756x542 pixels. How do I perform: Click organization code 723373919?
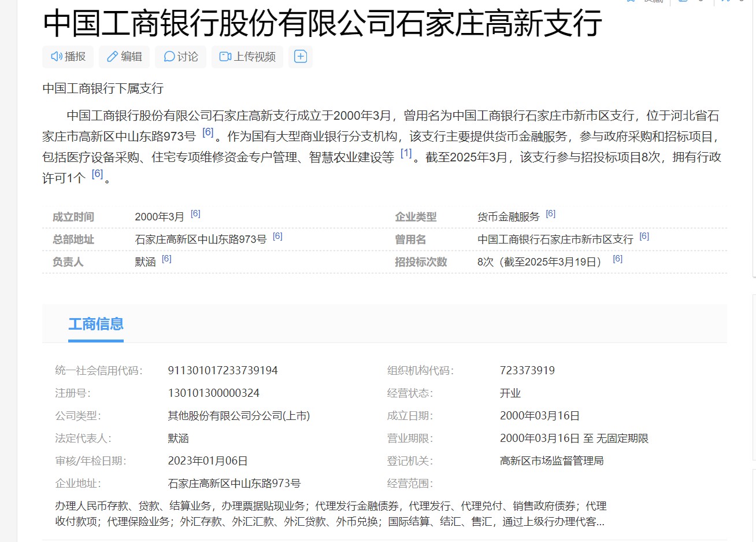(x=527, y=370)
